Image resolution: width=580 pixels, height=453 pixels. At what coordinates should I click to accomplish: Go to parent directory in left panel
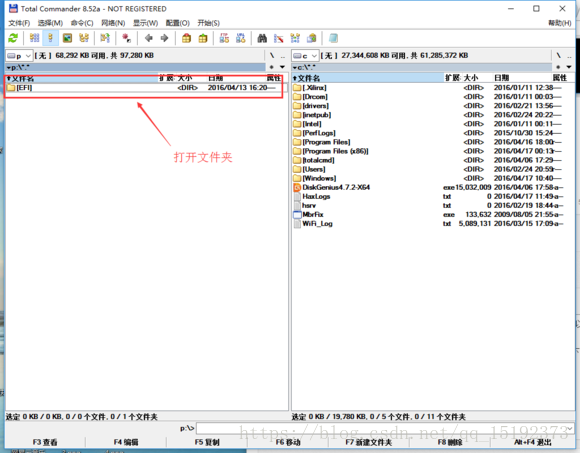click(x=283, y=56)
